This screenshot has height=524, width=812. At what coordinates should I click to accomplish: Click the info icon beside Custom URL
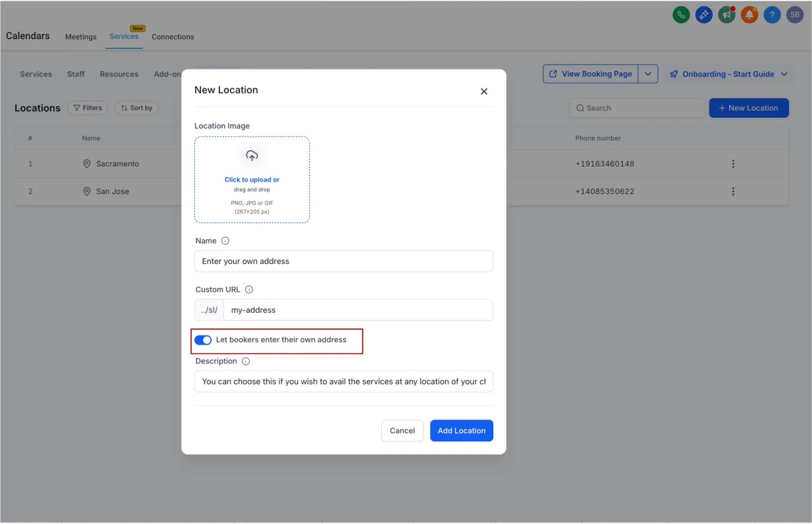pyautogui.click(x=249, y=289)
